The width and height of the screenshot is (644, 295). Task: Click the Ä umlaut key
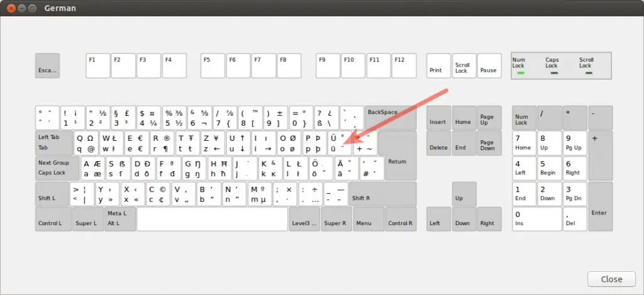[x=347, y=169]
